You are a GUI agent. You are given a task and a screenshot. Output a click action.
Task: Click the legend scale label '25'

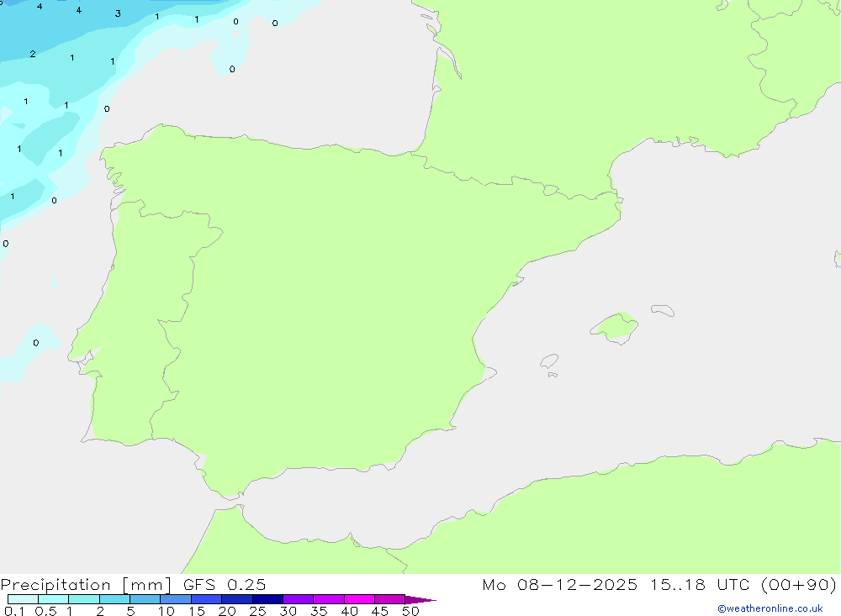(x=257, y=611)
